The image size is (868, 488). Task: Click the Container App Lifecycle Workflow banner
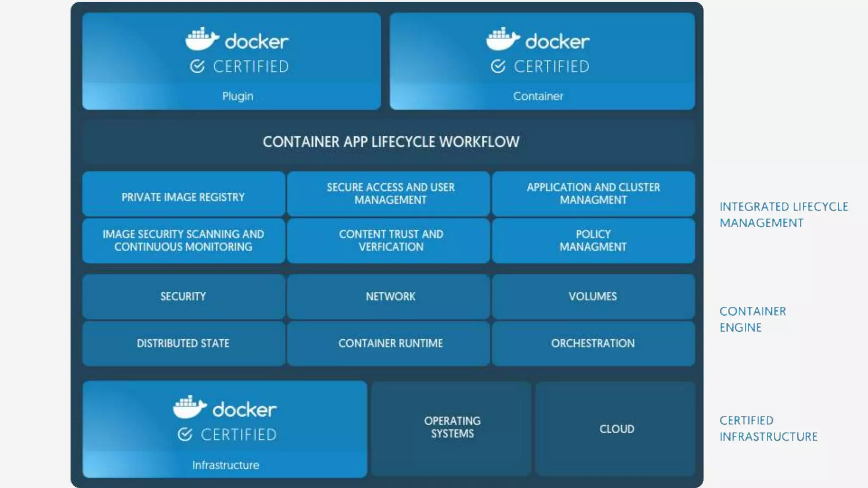pyautogui.click(x=390, y=142)
